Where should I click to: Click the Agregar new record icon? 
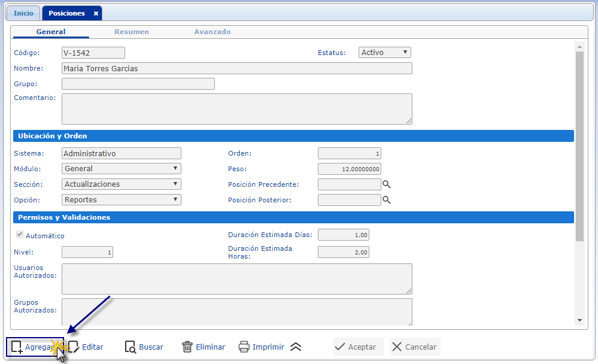click(x=17, y=347)
